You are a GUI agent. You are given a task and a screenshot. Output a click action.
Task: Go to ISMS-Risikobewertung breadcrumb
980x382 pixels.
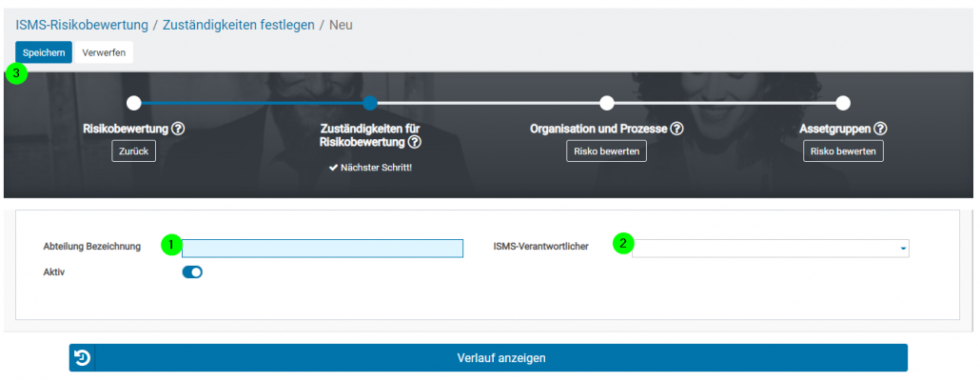point(82,25)
